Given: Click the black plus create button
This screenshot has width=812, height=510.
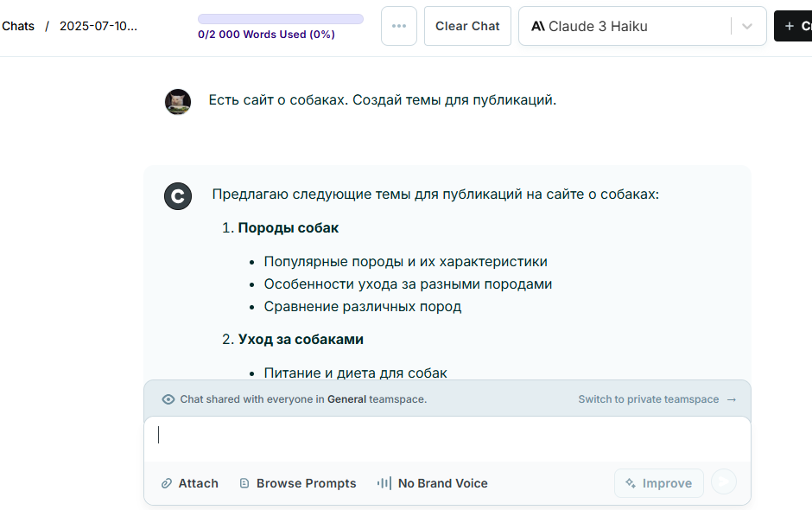Looking at the screenshot, I should (793, 26).
